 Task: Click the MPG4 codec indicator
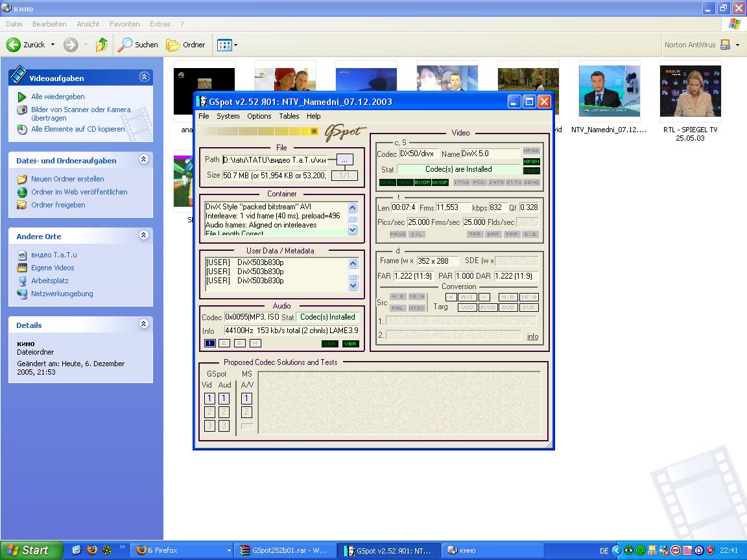coord(531,161)
